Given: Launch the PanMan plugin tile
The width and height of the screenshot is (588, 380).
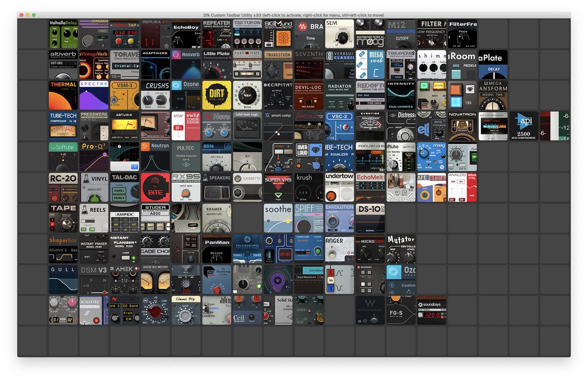Looking at the screenshot, I should (217, 249).
